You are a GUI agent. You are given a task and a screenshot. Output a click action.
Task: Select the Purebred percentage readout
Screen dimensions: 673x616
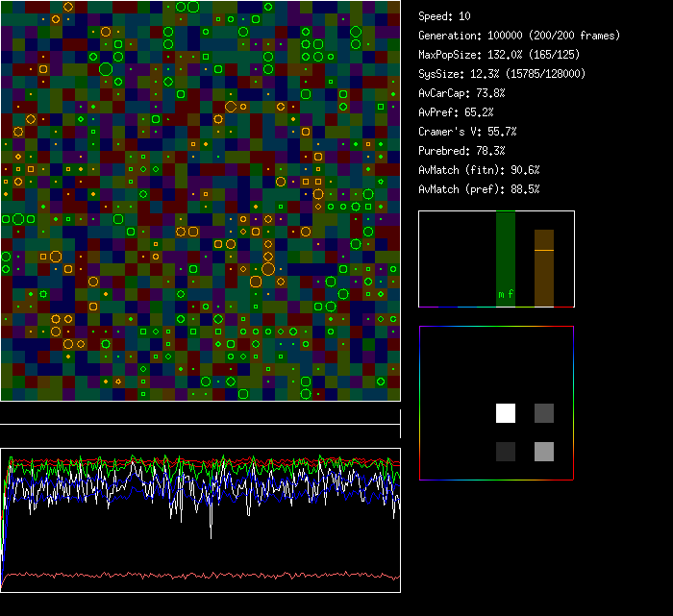pyautogui.click(x=461, y=151)
